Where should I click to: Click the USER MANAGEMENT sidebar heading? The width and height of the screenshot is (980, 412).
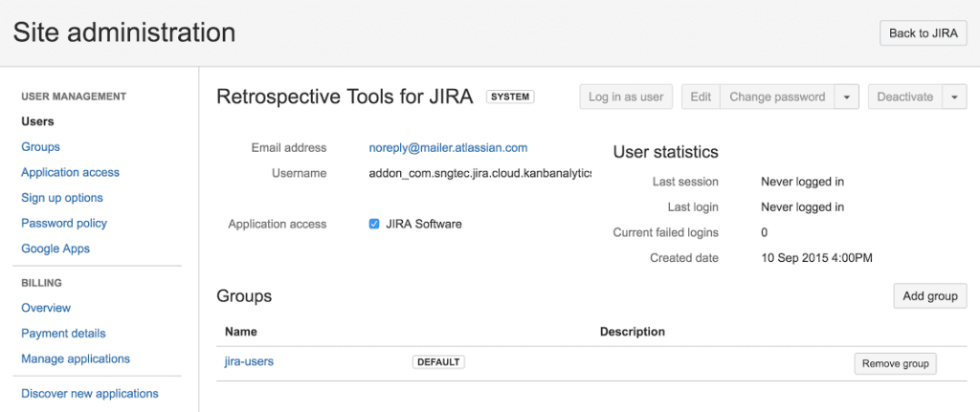74,97
